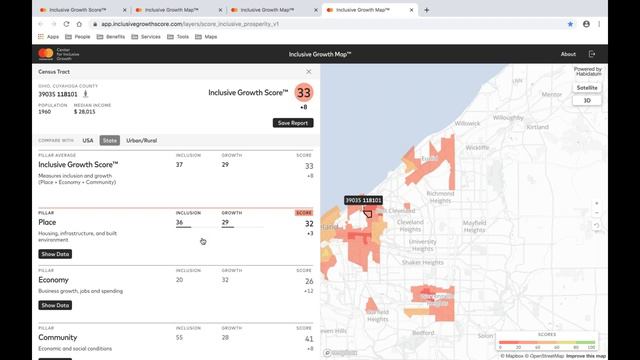Open the Maps bookmarks folder
Screen dimensions: 640x360
(206, 37)
